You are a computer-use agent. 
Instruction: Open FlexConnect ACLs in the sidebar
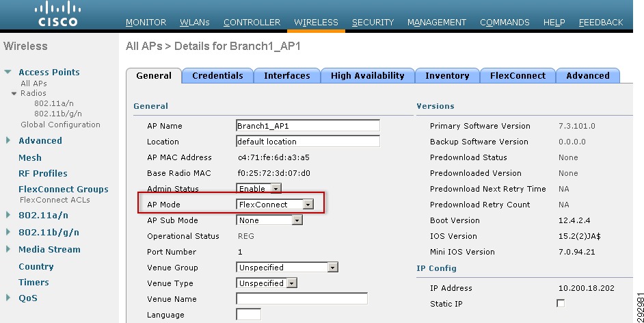55,200
